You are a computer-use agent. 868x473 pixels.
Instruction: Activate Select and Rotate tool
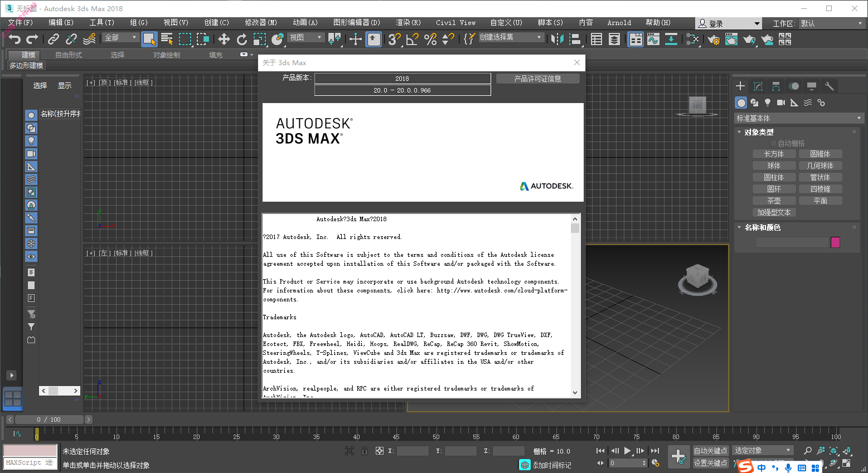pyautogui.click(x=242, y=39)
